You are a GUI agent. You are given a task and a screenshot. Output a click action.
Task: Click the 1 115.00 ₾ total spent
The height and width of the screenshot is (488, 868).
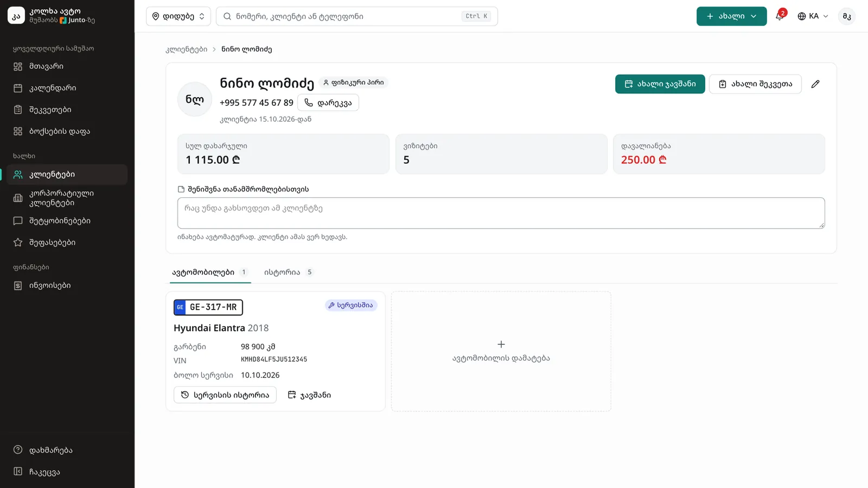pos(213,160)
